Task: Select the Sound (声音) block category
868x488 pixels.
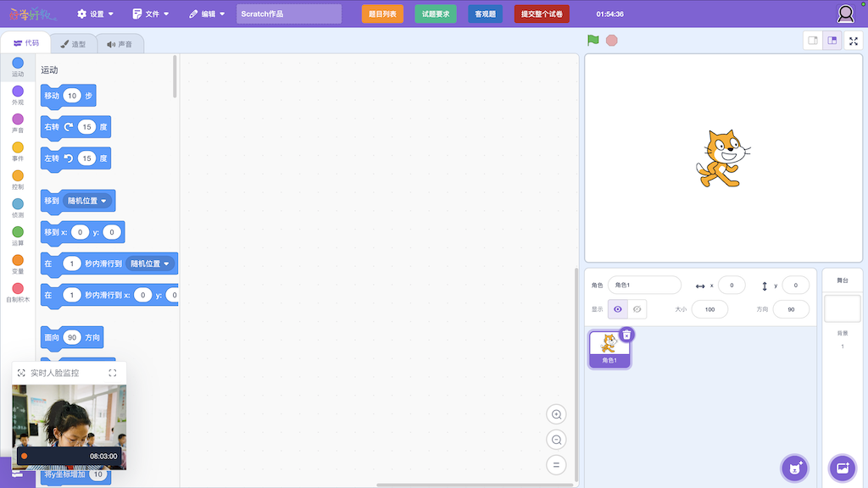Action: coord(18,124)
